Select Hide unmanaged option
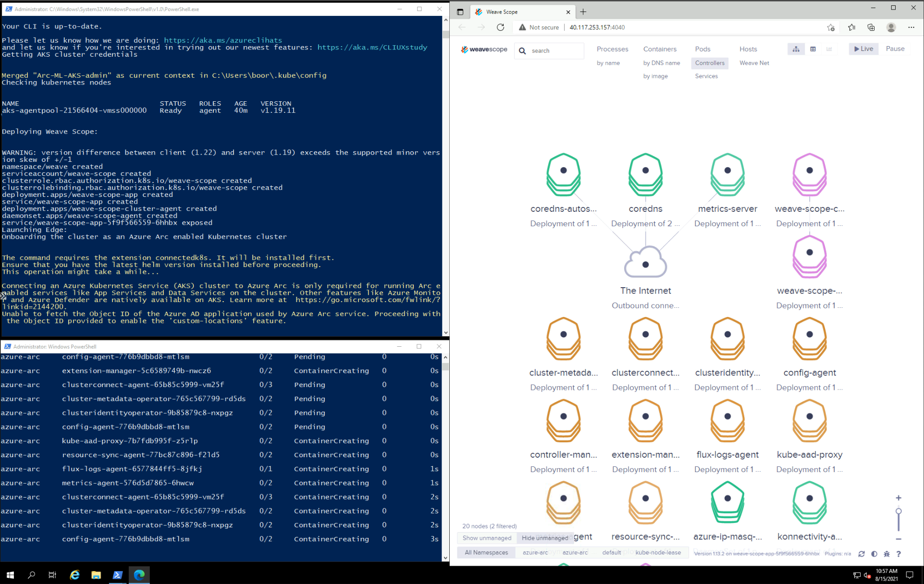Image resolution: width=924 pixels, height=584 pixels. click(x=545, y=538)
